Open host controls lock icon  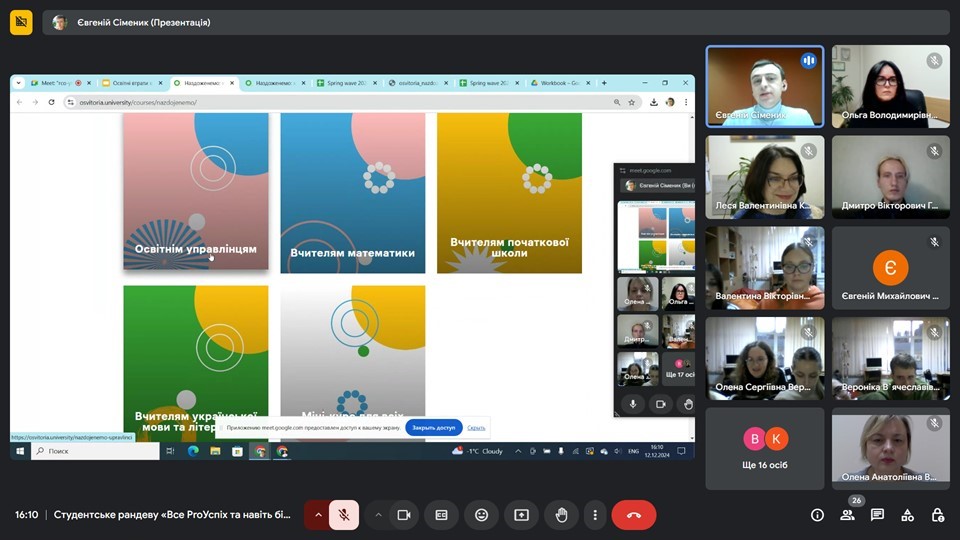(937, 515)
